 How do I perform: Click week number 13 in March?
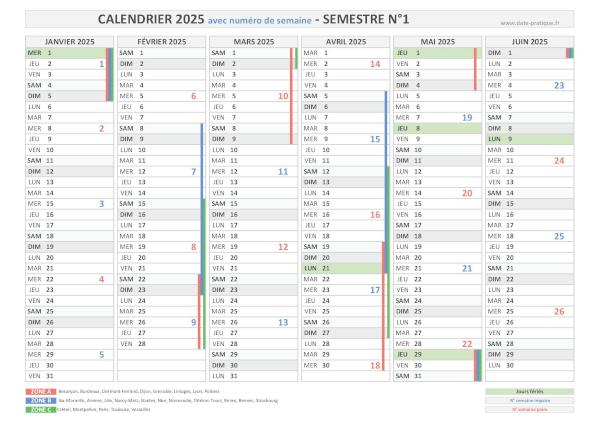point(283,322)
